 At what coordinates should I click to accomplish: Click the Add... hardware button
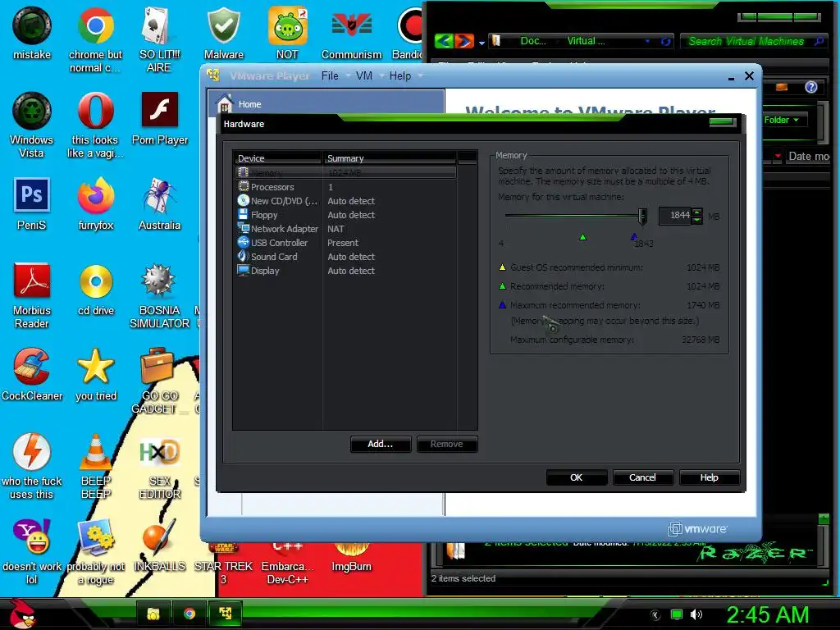pyautogui.click(x=381, y=444)
